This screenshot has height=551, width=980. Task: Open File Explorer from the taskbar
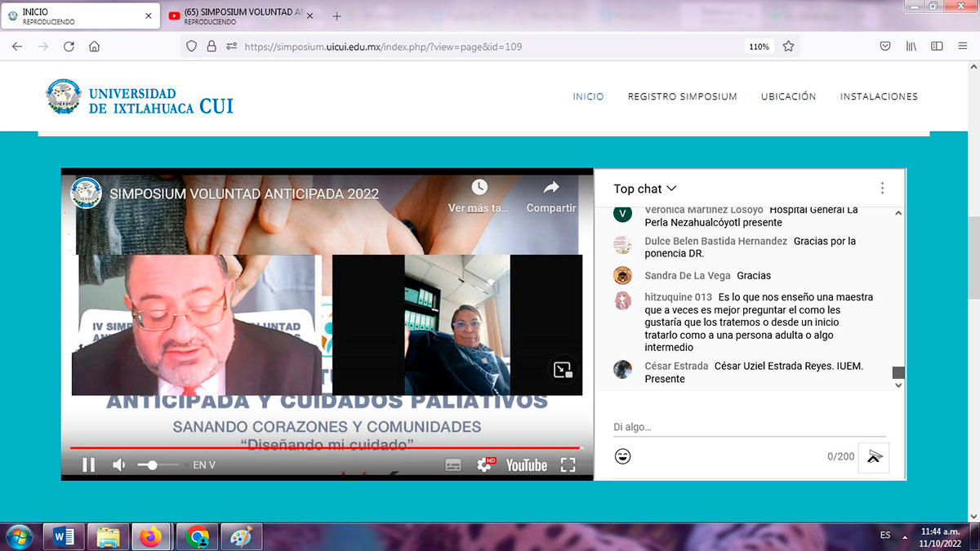108,537
